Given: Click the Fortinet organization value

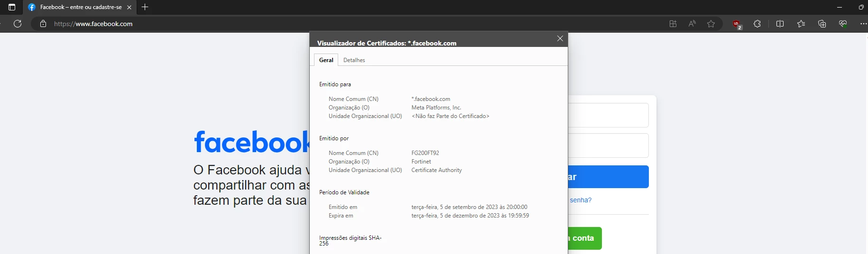Looking at the screenshot, I should click(421, 162).
